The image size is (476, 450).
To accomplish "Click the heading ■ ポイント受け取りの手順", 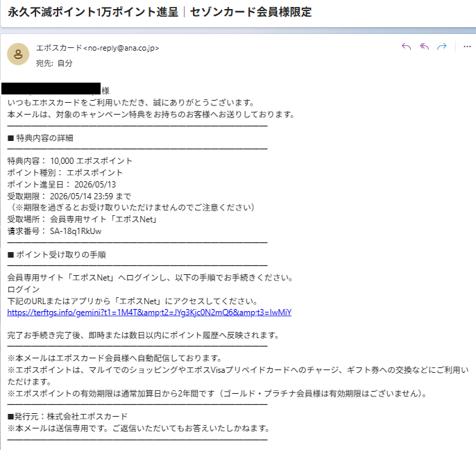I will 57,255.
